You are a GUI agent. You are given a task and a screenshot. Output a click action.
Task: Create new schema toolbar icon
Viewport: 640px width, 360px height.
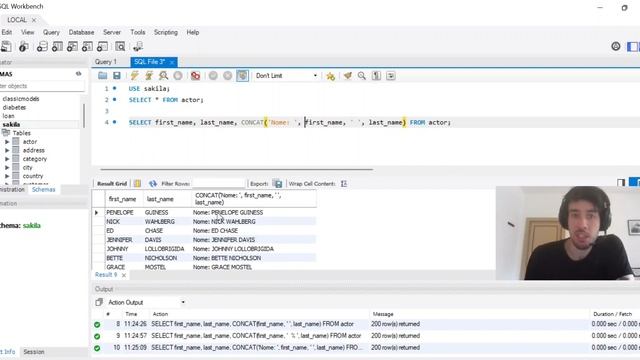coord(42,47)
